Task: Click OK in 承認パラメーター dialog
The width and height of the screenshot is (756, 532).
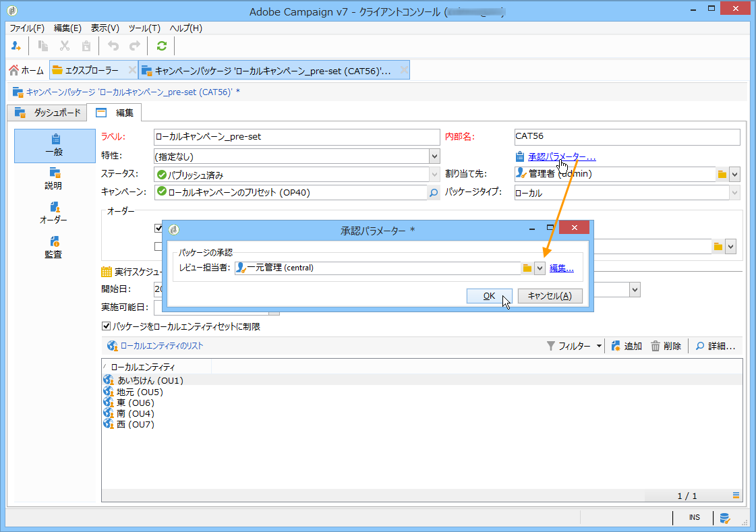Action: pos(489,296)
